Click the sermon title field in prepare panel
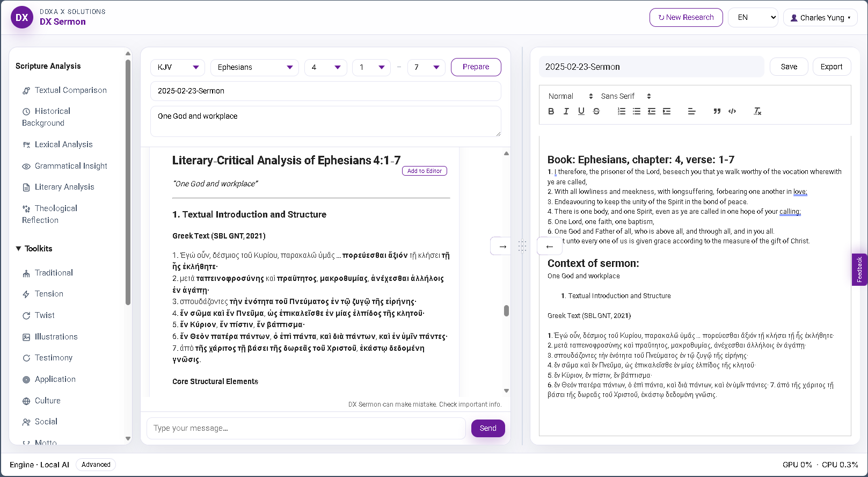Image resolution: width=868 pixels, height=477 pixels. point(326,91)
